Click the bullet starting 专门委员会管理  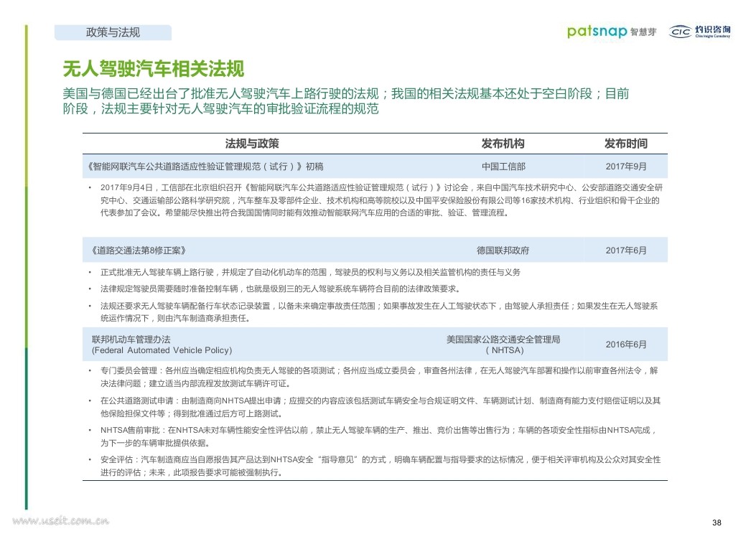click(x=379, y=377)
